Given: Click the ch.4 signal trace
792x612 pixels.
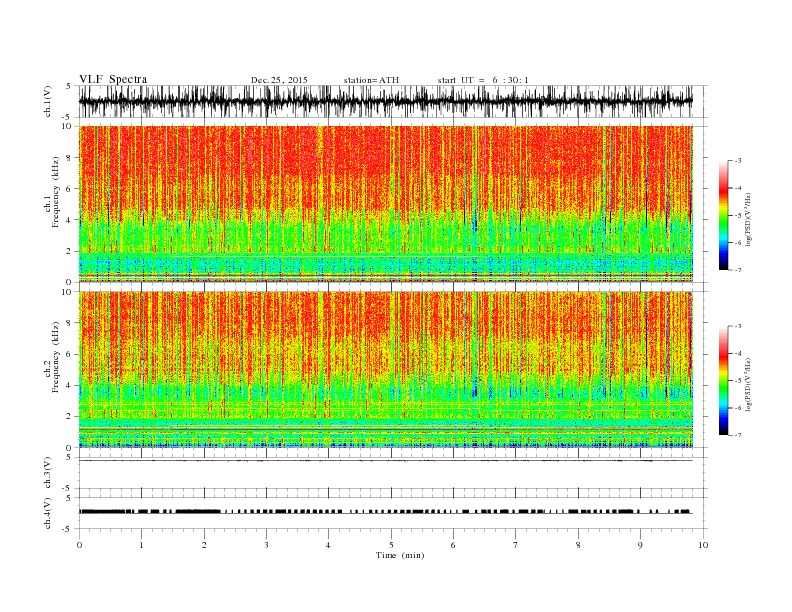Looking at the screenshot, I should [386, 512].
